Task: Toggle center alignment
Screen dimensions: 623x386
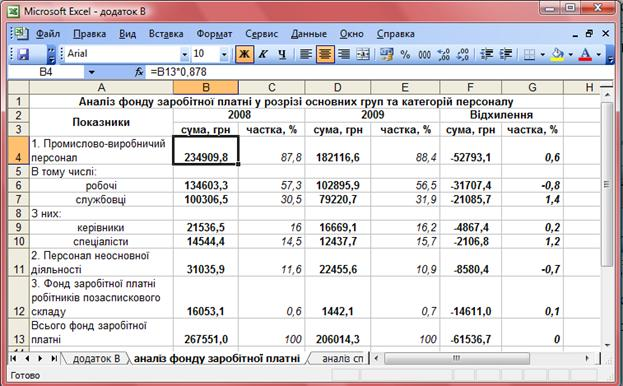Action: 325,54
